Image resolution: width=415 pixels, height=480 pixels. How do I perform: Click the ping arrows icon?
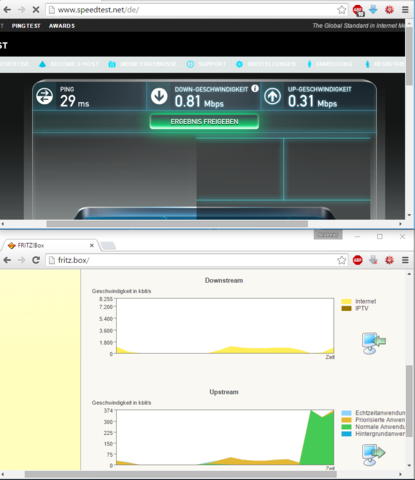[44, 96]
